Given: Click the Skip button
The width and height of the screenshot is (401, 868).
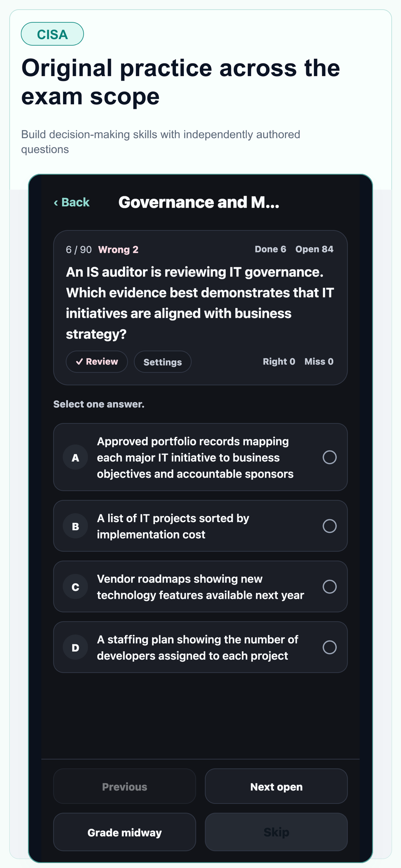Looking at the screenshot, I should point(276,832).
